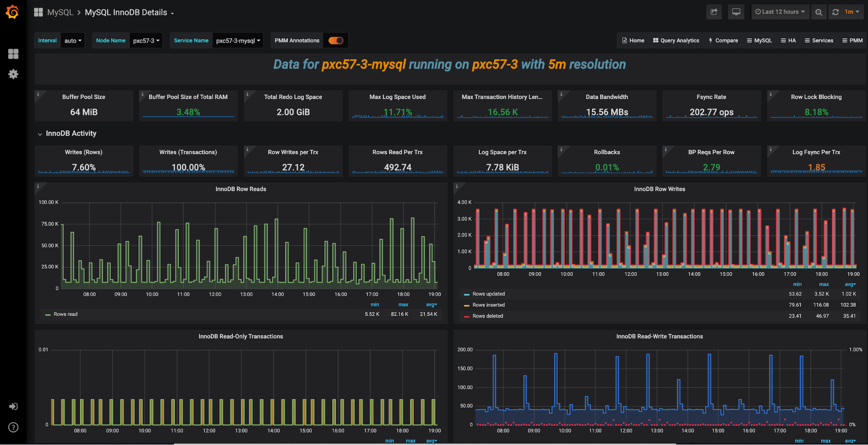
Task: Open the configuration gear icon in sidebar
Action: [x=13, y=74]
